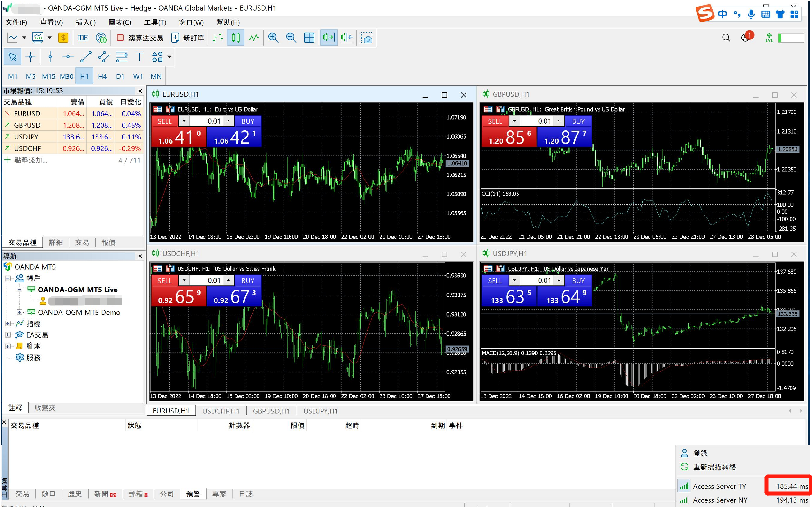Open the shapes objects dropdown arrow

point(169,57)
